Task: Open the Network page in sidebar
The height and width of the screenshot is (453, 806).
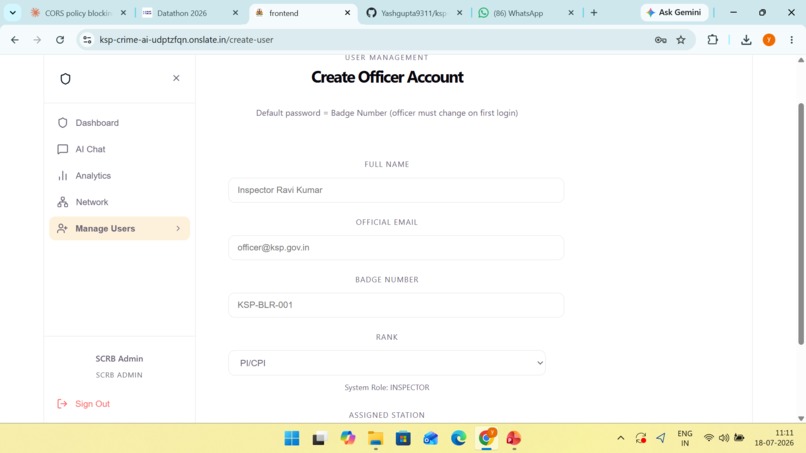Action: (x=119, y=202)
